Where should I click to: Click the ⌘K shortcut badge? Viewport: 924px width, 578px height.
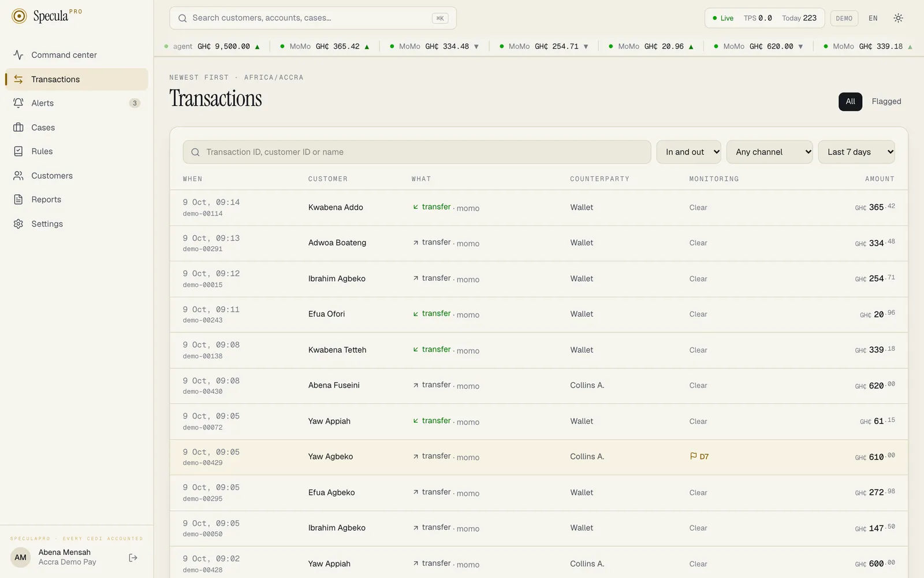440,18
